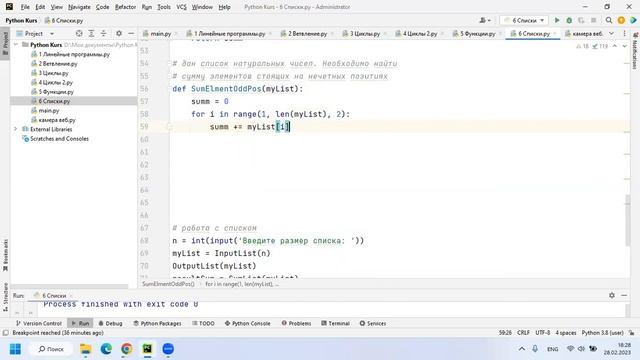The height and width of the screenshot is (360, 640).
Task: Open the Windows Start menu
Action: point(16,349)
